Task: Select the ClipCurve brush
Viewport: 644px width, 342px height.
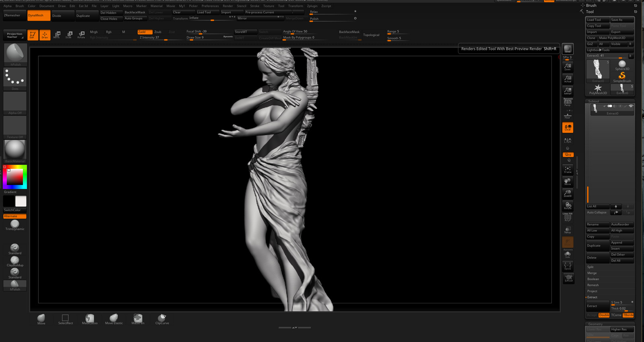Action: 162,319
